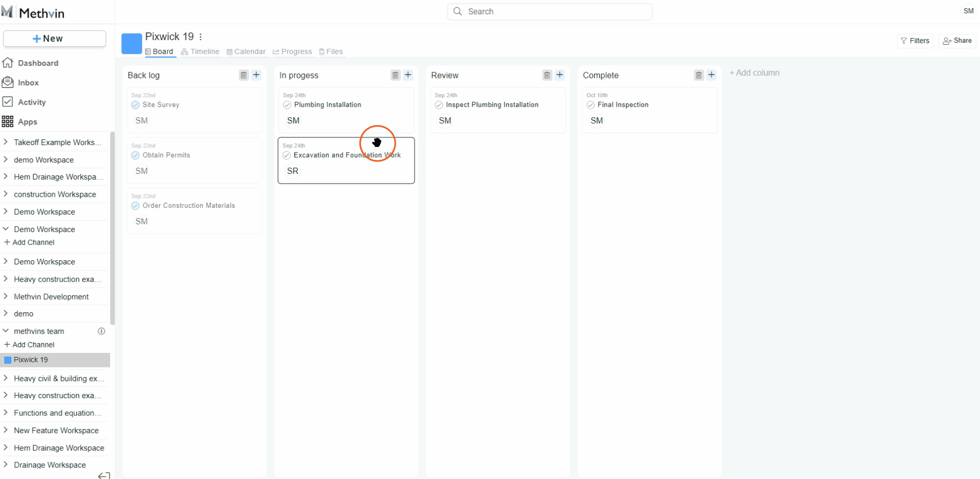The image size is (980, 479).
Task: Open the Pixwick 19 three-dot menu
Action: click(201, 37)
